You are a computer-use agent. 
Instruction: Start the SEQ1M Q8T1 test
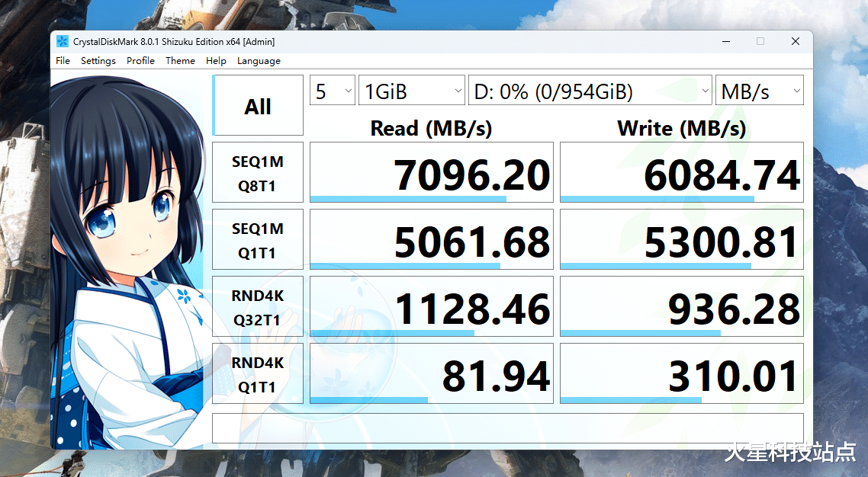(x=258, y=172)
